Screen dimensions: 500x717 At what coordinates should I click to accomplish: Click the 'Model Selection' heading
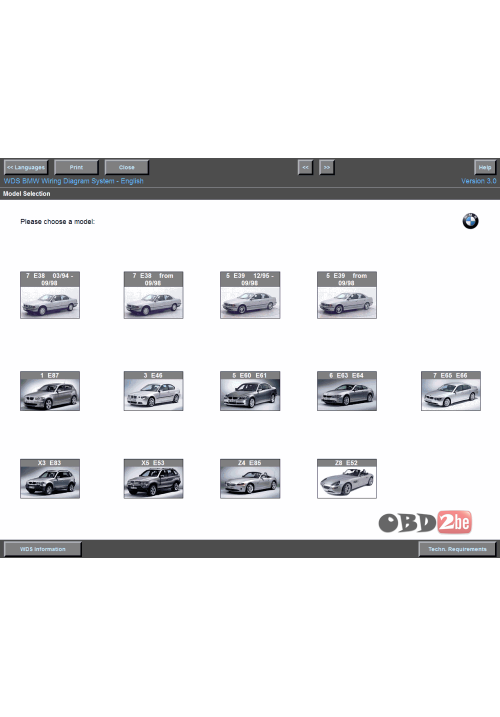(27, 194)
